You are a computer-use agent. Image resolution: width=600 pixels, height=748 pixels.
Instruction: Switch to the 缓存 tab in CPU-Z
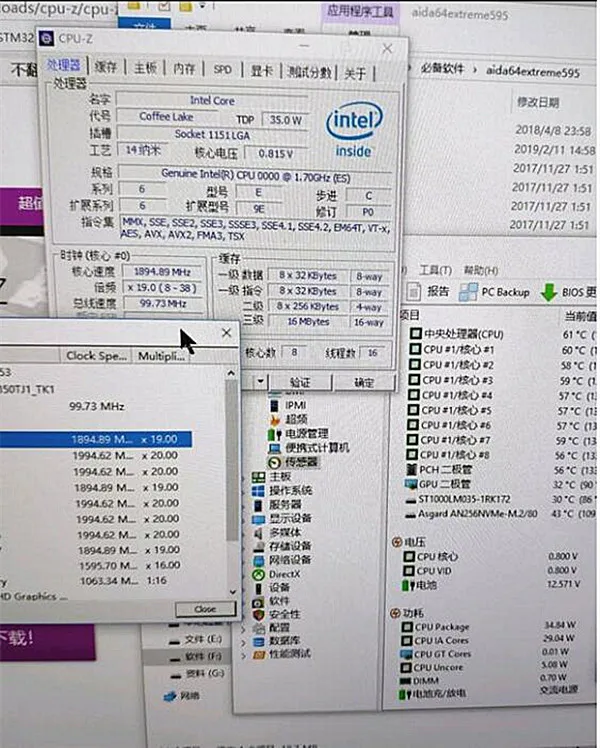[x=106, y=67]
